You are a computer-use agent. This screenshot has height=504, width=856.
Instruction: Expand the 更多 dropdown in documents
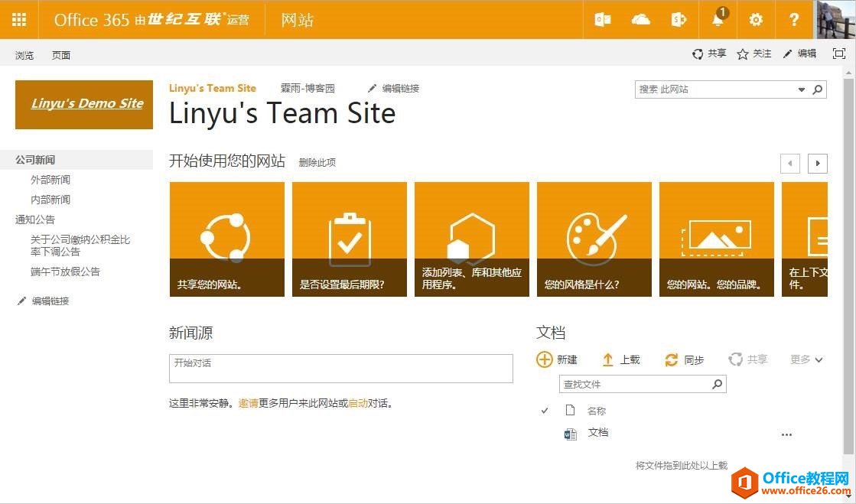click(x=806, y=359)
